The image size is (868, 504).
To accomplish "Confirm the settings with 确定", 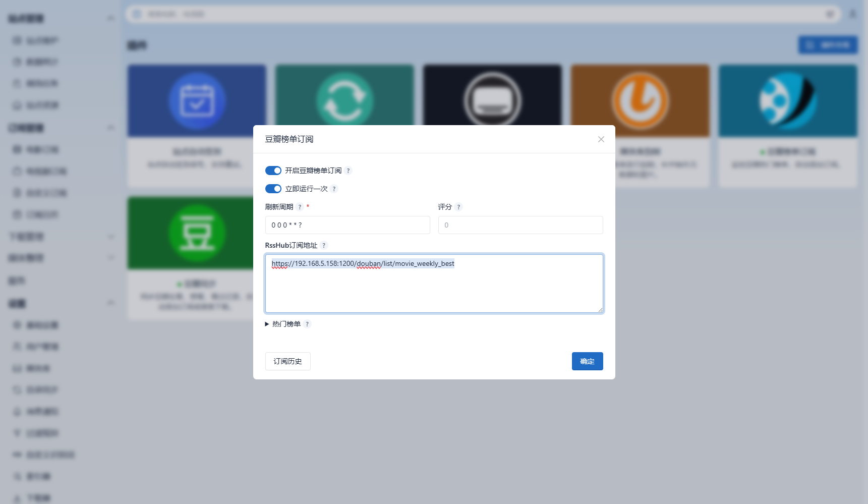I will point(588,361).
